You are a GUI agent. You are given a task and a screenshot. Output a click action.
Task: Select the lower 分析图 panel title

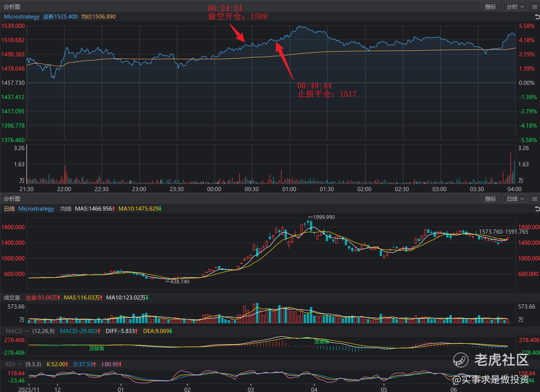point(12,199)
